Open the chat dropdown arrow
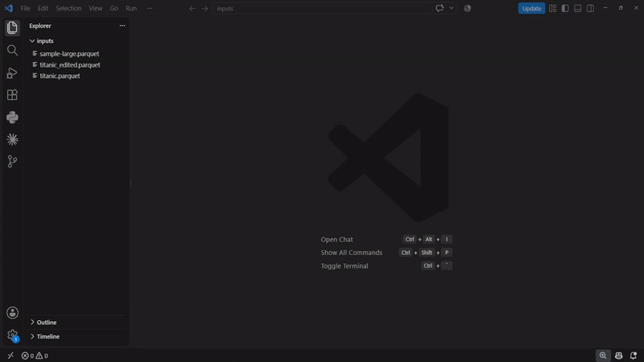The image size is (644, 362). click(x=451, y=8)
